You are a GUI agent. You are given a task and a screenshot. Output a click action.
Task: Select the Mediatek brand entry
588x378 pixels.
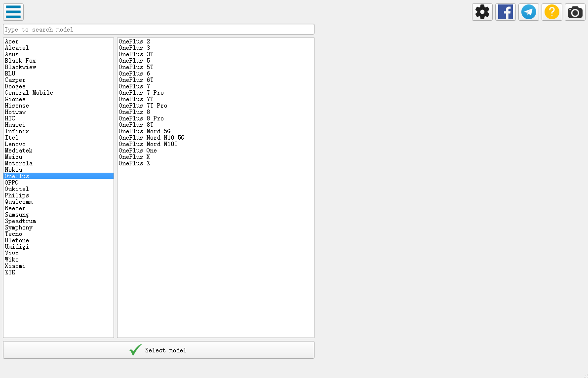pos(19,151)
